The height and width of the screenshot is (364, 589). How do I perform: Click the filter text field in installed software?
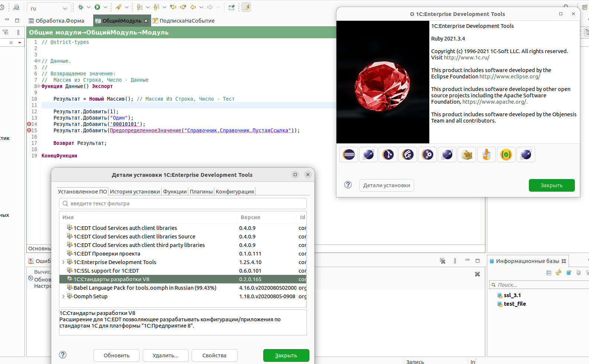tap(183, 204)
